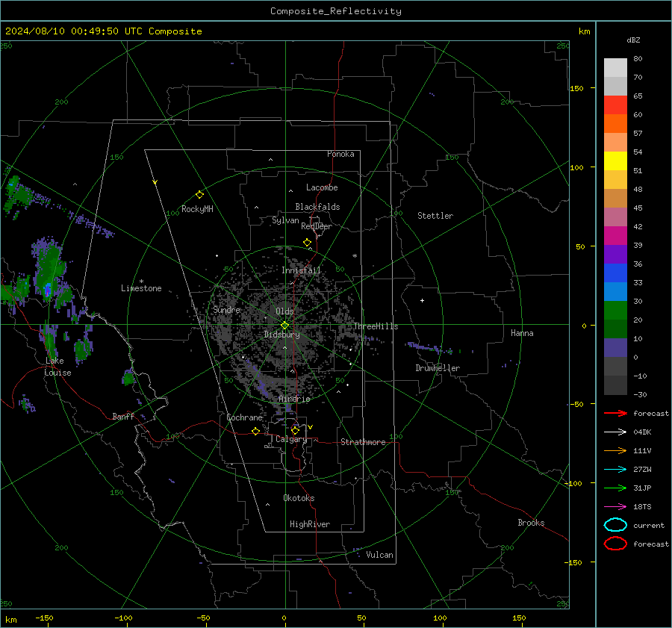Click the dBZ legend heading
The height and width of the screenshot is (628, 672).
[633, 40]
